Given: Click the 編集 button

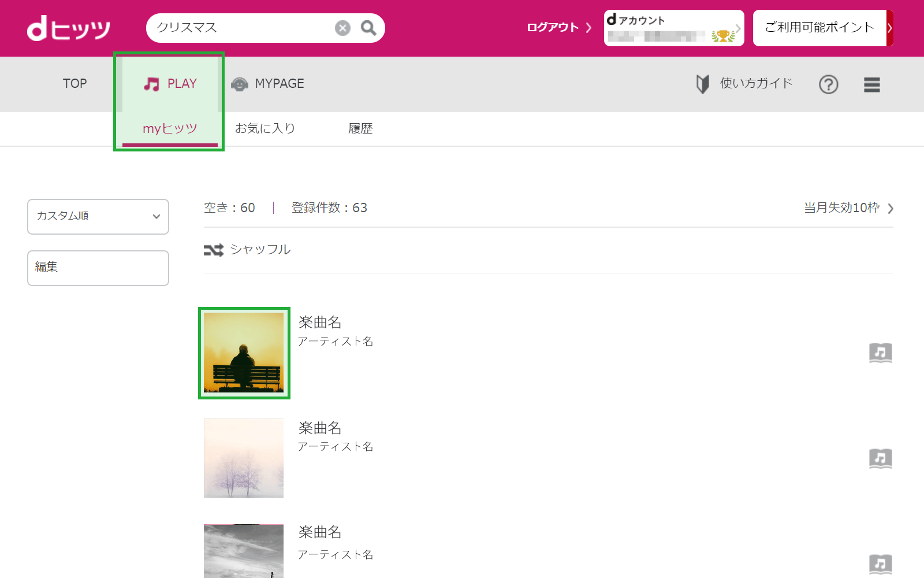Looking at the screenshot, I should click(98, 268).
